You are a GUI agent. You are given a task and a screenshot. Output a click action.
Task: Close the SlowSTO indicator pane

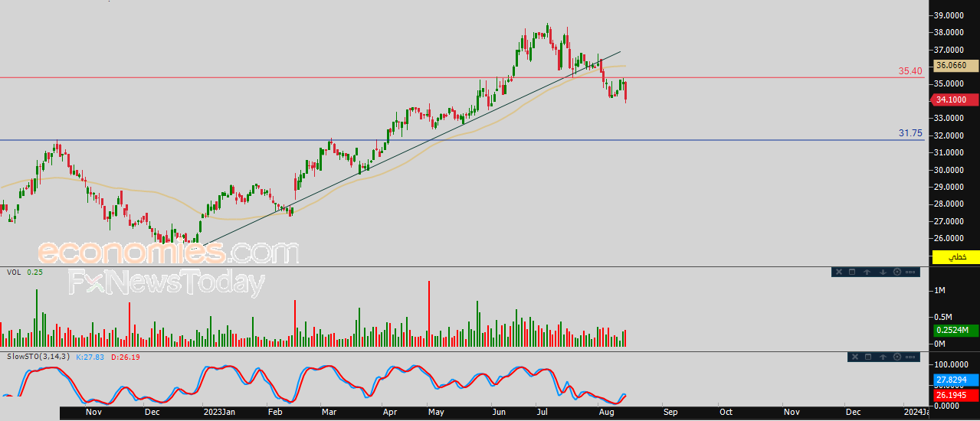pos(855,357)
